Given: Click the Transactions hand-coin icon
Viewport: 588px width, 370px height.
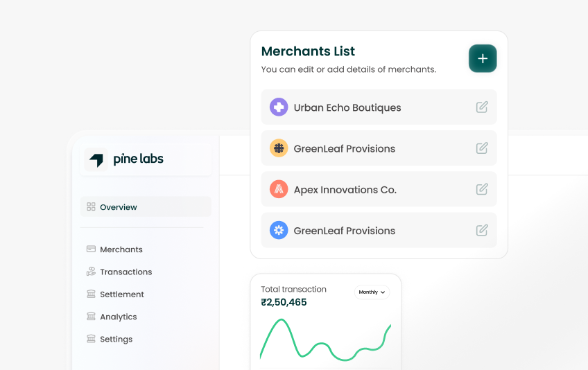Looking at the screenshot, I should 91,272.
